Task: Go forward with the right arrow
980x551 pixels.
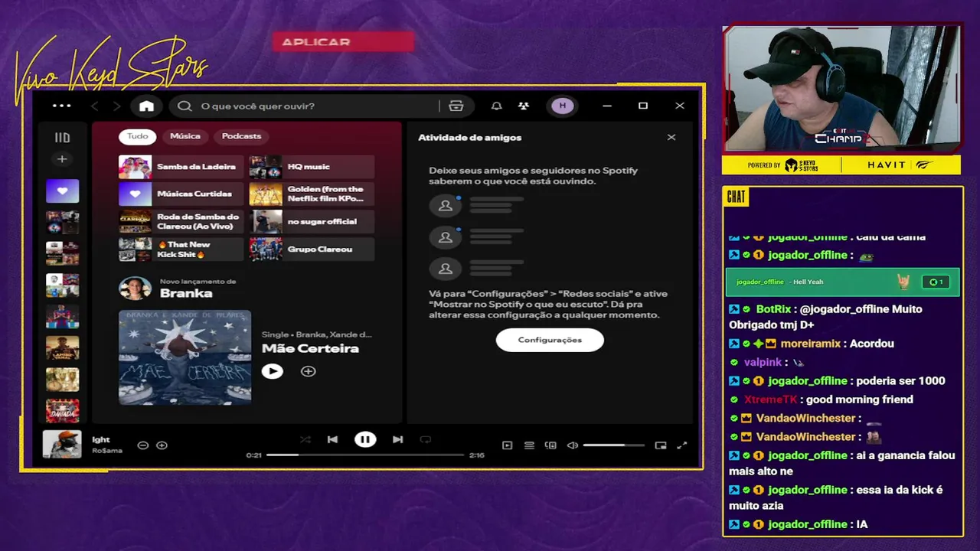Action: pos(117,106)
